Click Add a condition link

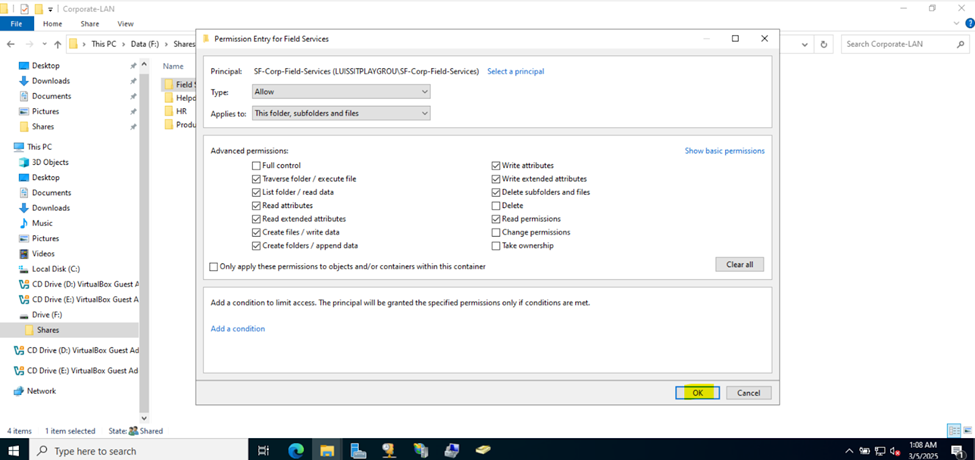[238, 329]
